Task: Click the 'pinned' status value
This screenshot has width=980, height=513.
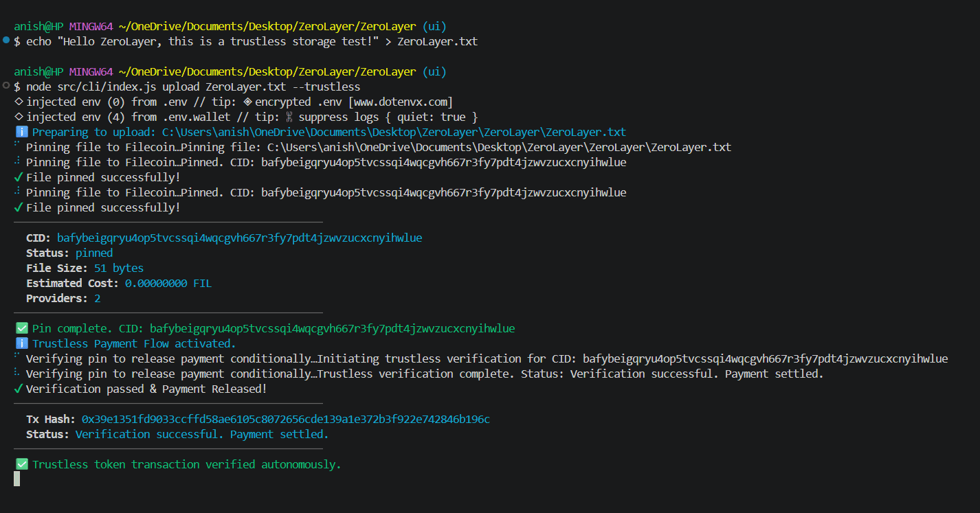Action: click(94, 253)
